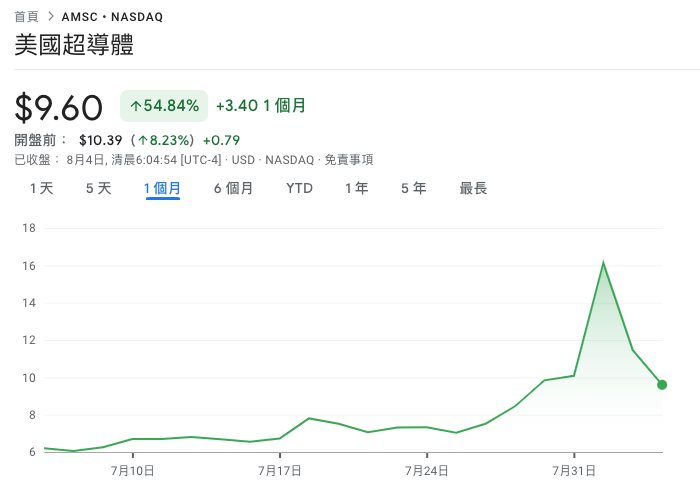Click the pre-market price $10.39
The image size is (700, 495).
click(x=100, y=141)
